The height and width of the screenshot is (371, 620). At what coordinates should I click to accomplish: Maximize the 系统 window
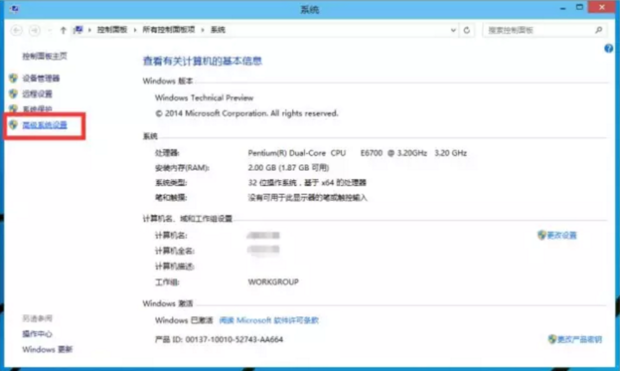pos(579,8)
